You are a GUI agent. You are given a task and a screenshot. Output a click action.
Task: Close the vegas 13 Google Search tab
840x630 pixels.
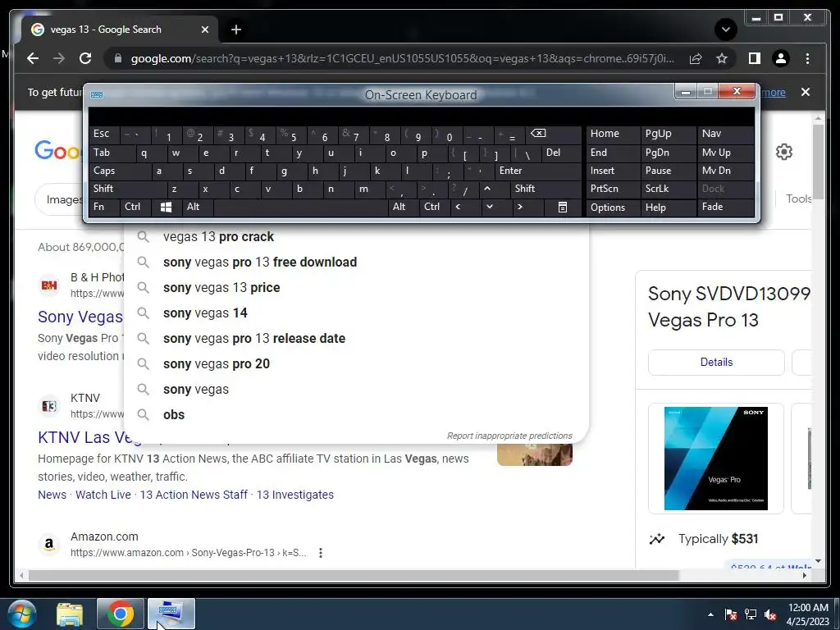click(x=204, y=30)
